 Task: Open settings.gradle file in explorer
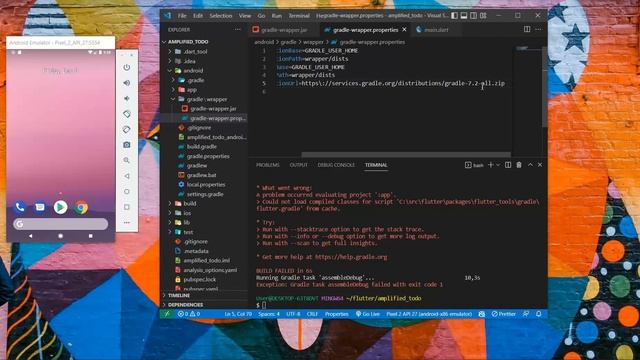point(204,194)
